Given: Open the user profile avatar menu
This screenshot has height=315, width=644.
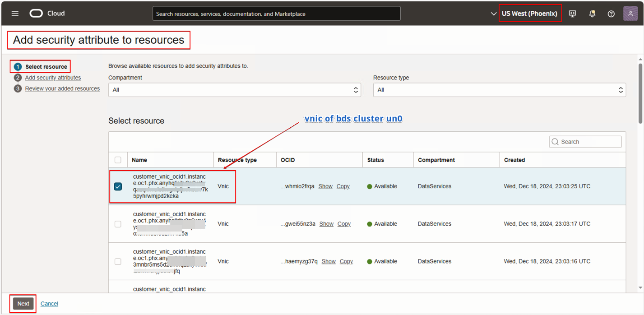Looking at the screenshot, I should 630,14.
